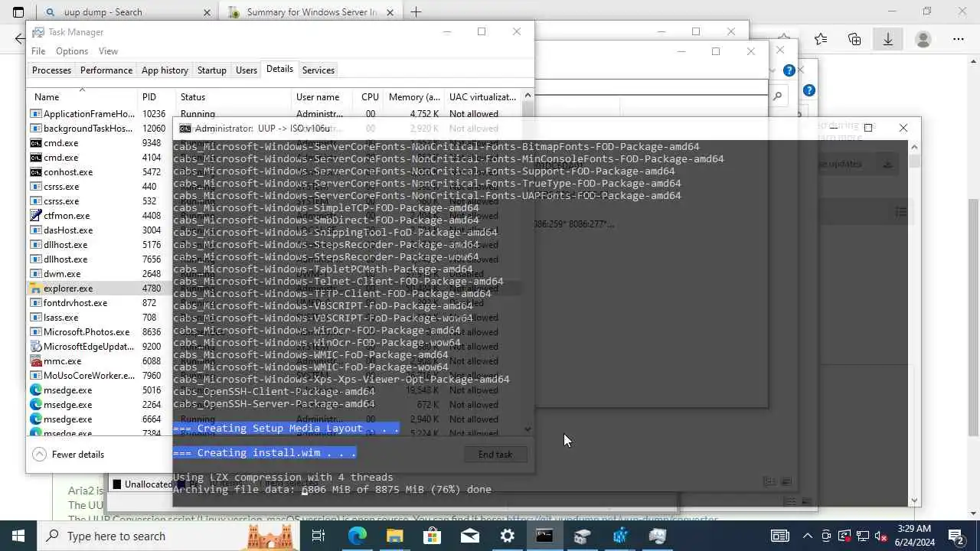Select dllhost.exe with PID 5176
The height and width of the screenshot is (551, 980).
100,245
